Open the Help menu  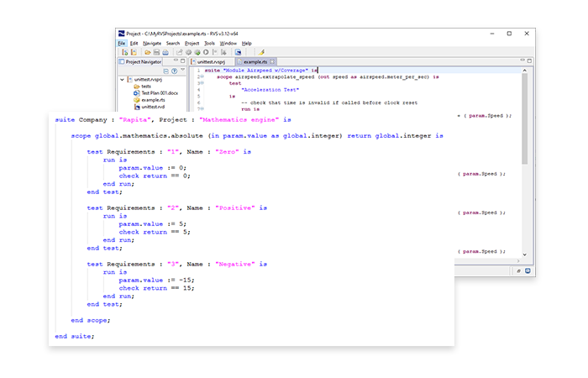point(246,43)
